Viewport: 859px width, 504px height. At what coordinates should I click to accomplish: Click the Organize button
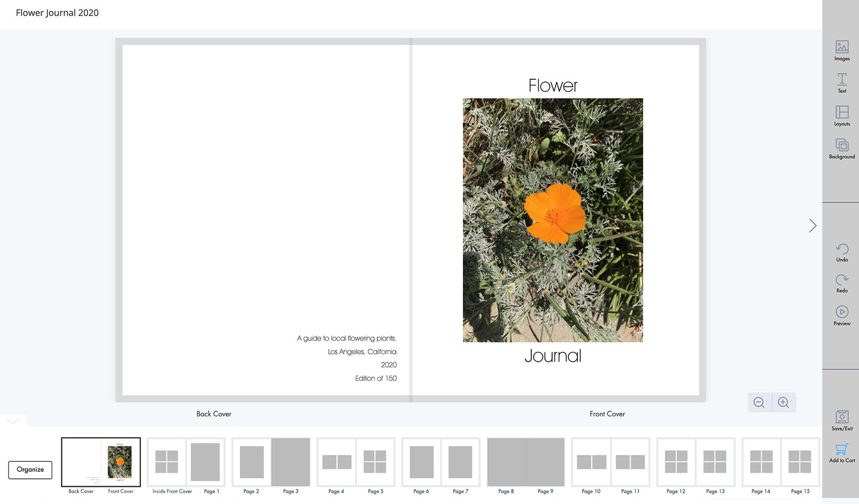tap(30, 470)
